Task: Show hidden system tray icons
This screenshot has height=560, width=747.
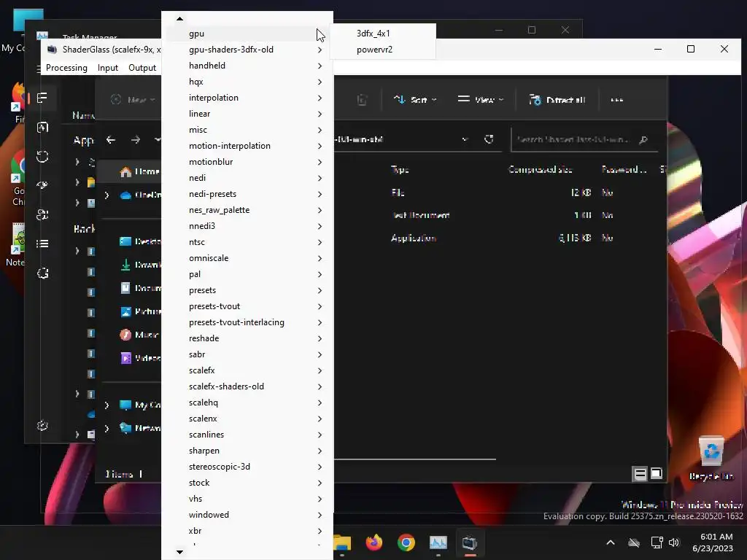Action: [611, 542]
